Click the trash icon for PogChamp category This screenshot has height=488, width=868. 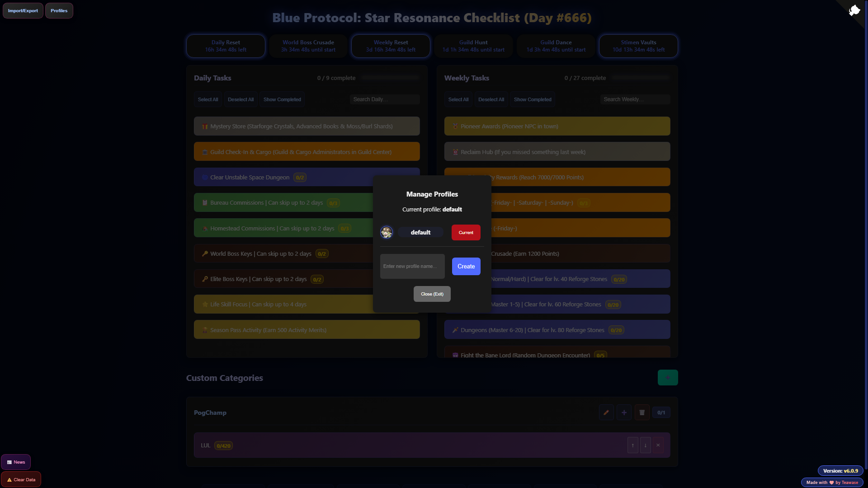(642, 413)
